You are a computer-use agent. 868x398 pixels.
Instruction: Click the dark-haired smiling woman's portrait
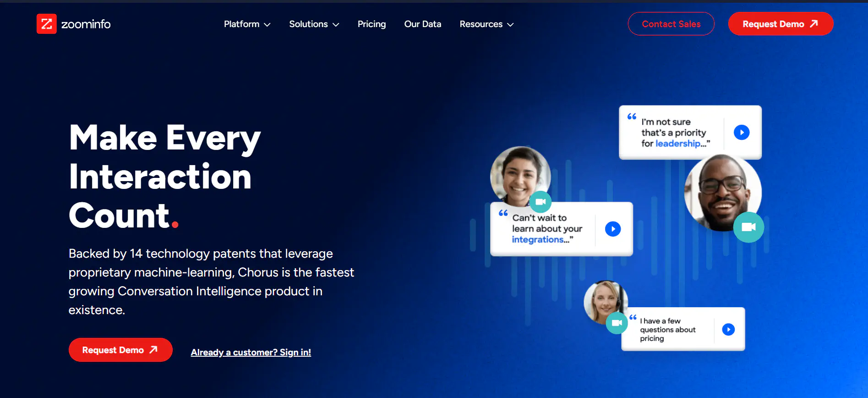(x=520, y=176)
